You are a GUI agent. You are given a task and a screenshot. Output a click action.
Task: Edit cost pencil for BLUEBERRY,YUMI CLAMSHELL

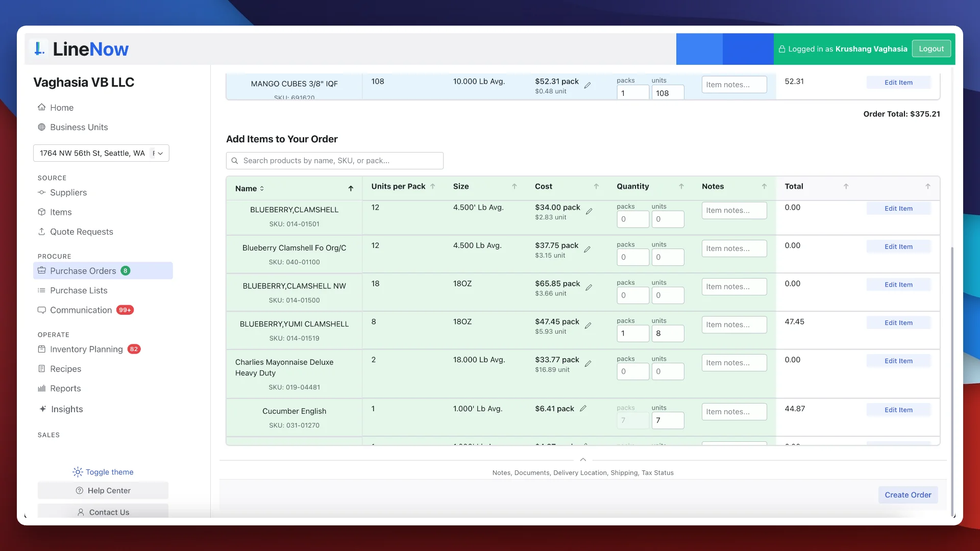[588, 325]
